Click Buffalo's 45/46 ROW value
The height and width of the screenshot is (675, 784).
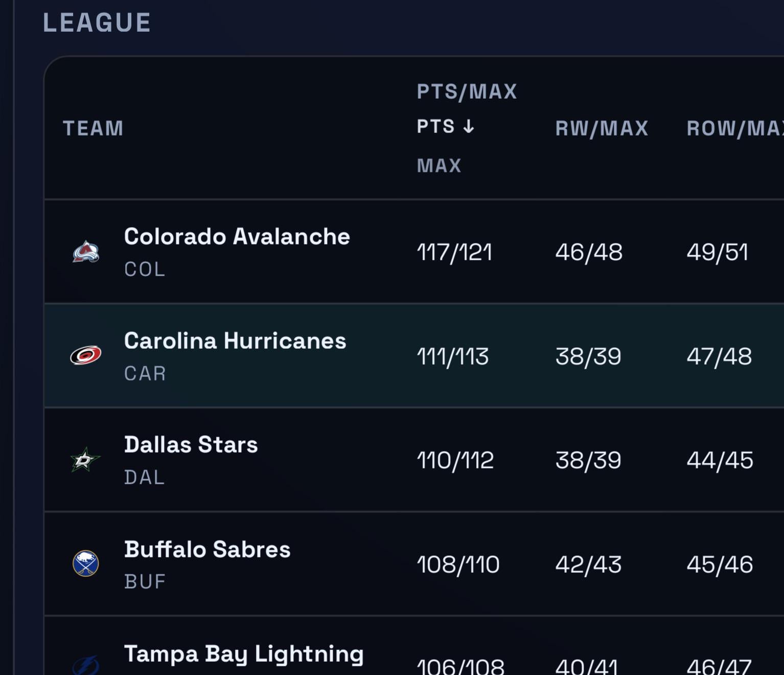point(720,565)
